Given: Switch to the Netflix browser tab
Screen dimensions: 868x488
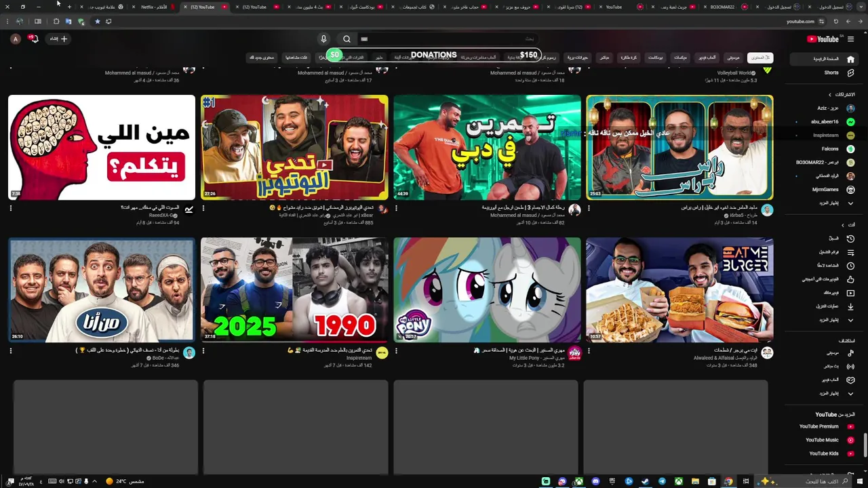Looking at the screenshot, I should [x=154, y=7].
